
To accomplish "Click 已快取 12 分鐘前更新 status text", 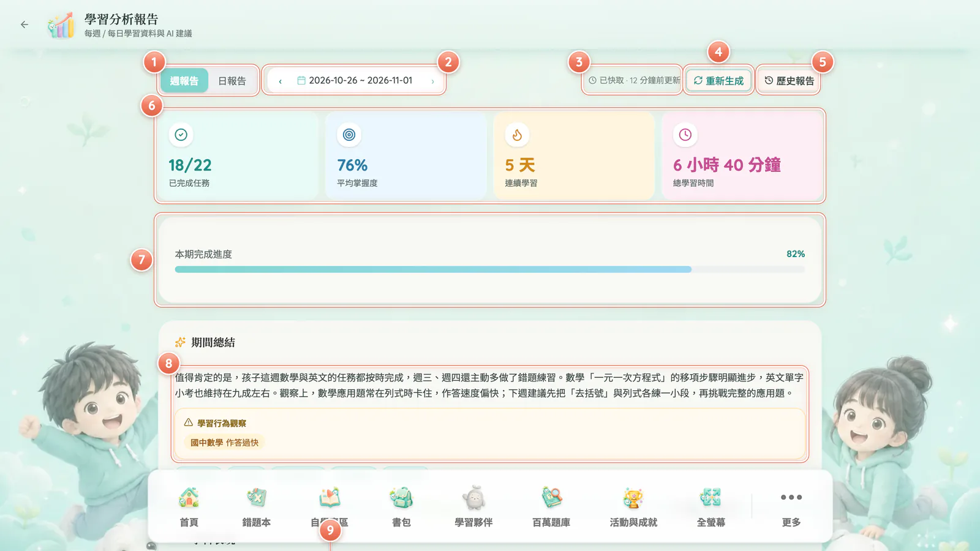I will click(639, 80).
